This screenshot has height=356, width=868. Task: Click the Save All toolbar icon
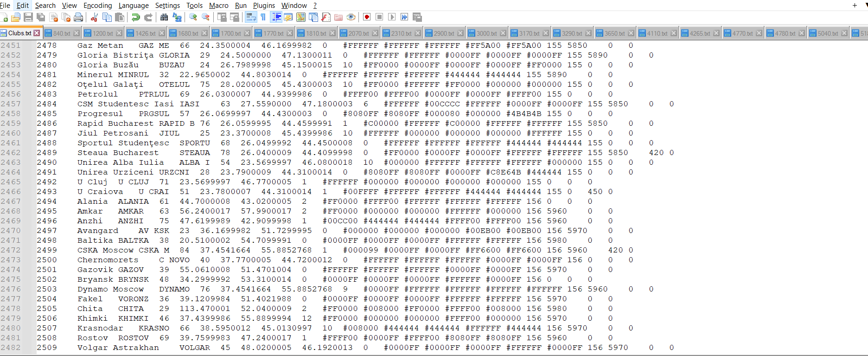41,18
